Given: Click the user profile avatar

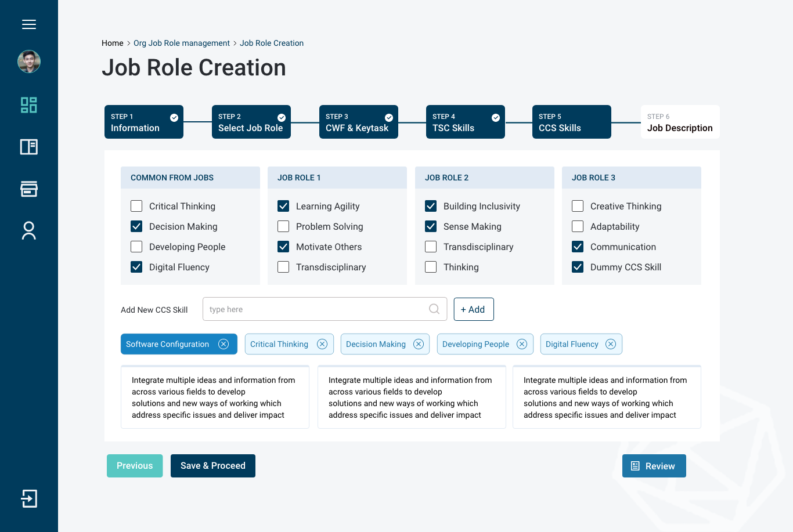Looking at the screenshot, I should pos(29,61).
